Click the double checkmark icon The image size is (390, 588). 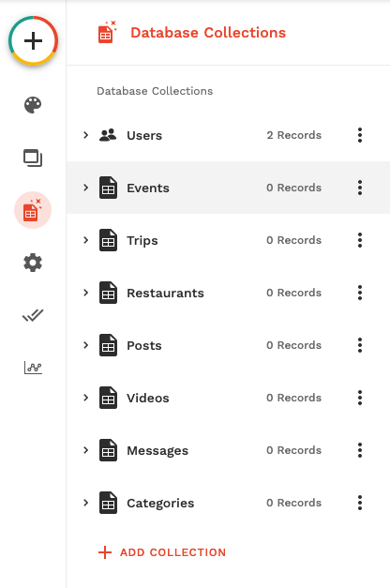(x=33, y=315)
